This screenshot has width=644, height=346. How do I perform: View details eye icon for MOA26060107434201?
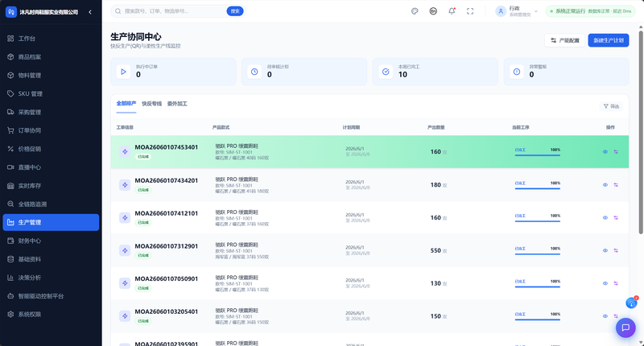(605, 185)
